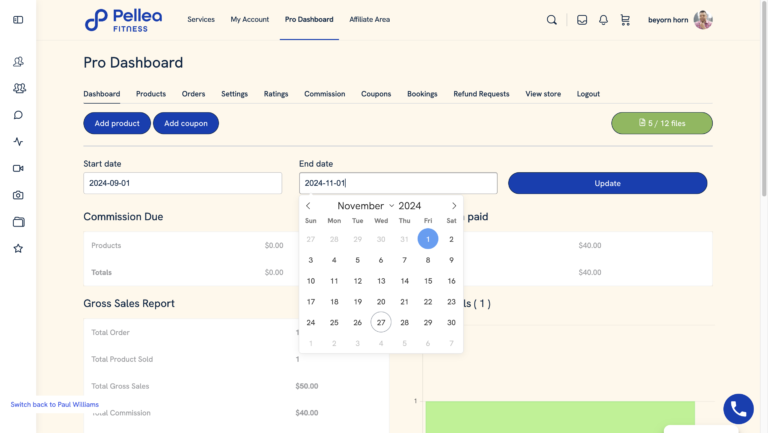Open the chat bubble sidebar icon
768x433 pixels.
pyautogui.click(x=18, y=115)
